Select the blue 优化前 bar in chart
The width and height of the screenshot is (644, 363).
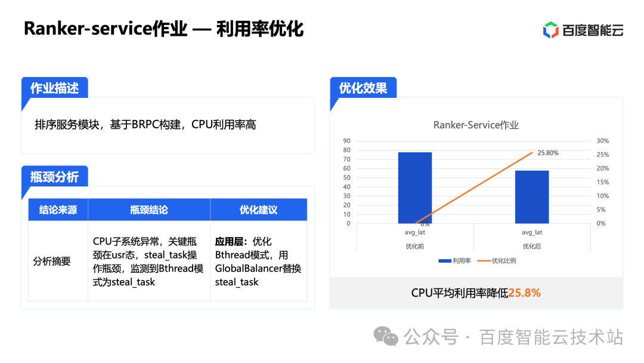point(415,188)
